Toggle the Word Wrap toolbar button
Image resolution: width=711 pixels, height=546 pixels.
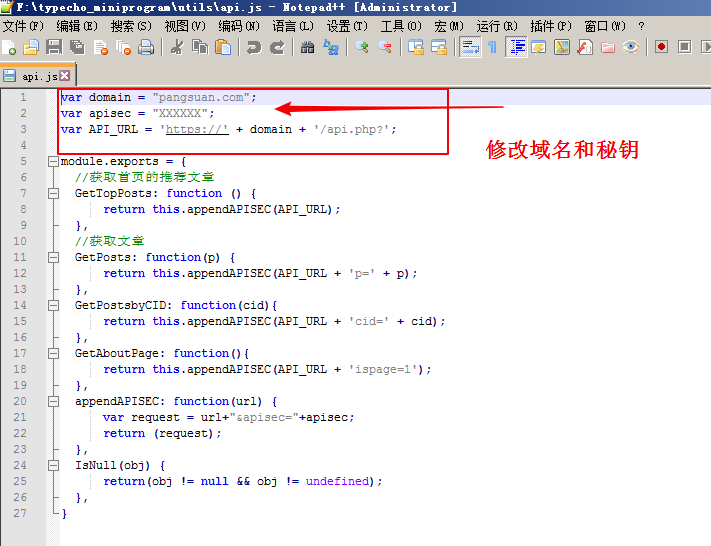coord(470,47)
